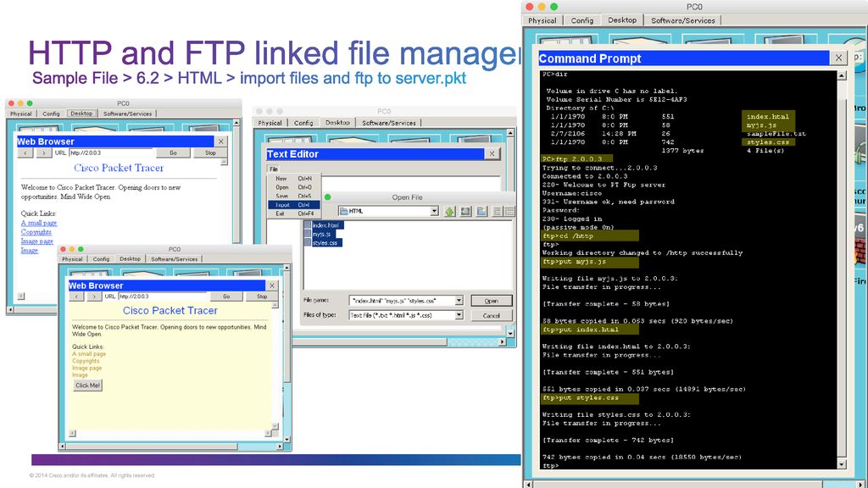The image size is (868, 488).
Task: Follow the blue 'A small page' link
Action: 39,223
